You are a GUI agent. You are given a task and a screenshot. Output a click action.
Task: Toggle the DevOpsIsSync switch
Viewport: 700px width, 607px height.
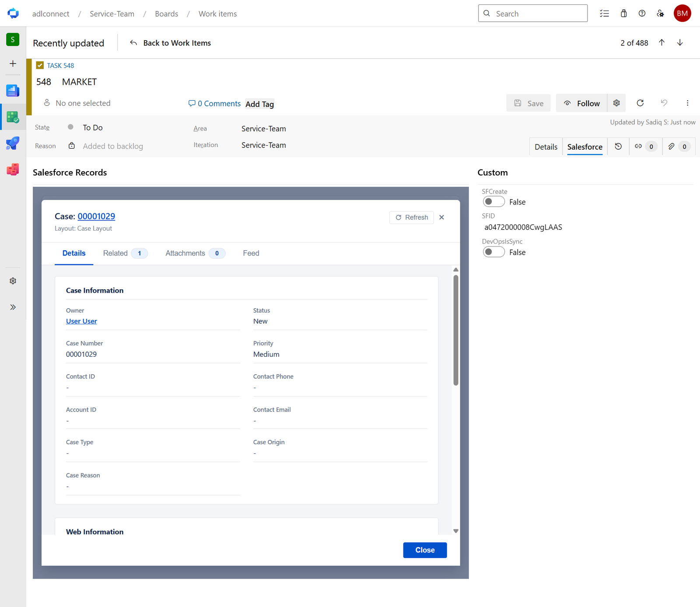point(493,252)
